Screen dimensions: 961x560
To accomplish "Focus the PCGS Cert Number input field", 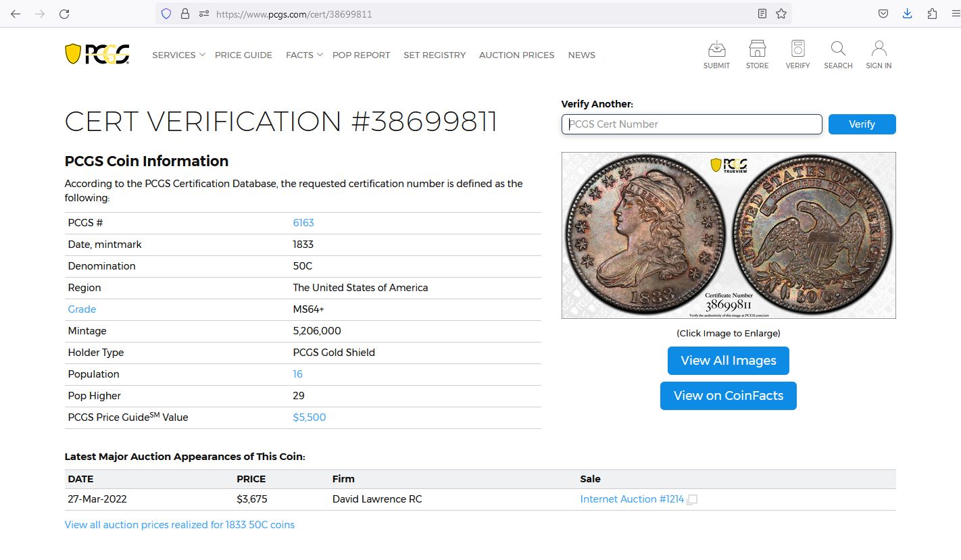I will click(692, 124).
